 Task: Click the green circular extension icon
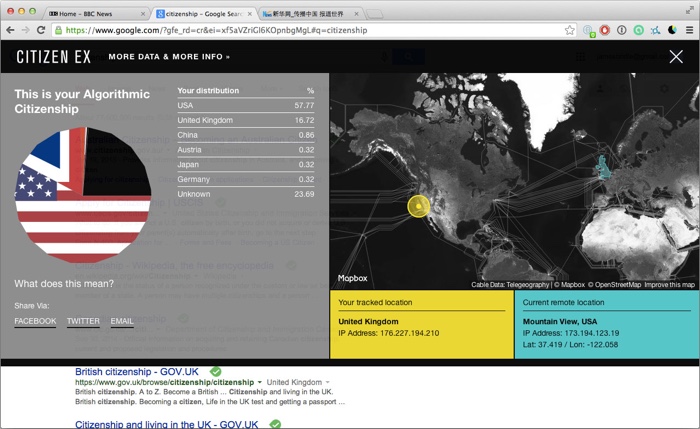coord(638,30)
